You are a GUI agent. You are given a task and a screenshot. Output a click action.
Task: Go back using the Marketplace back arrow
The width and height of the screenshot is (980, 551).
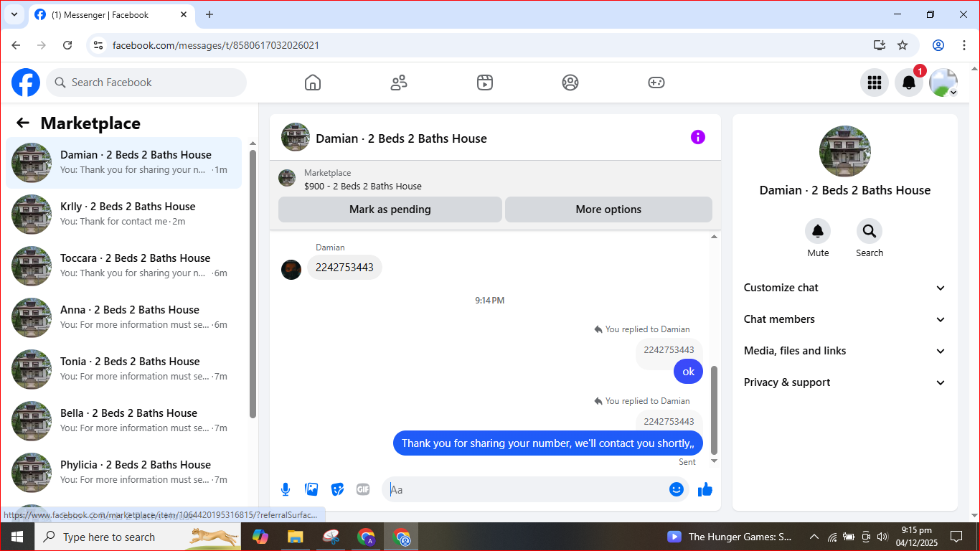click(x=23, y=123)
